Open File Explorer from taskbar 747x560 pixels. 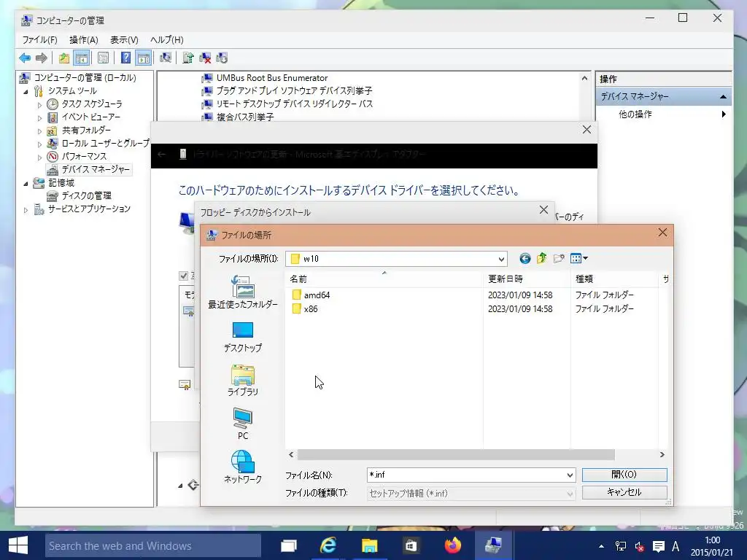[370, 545]
